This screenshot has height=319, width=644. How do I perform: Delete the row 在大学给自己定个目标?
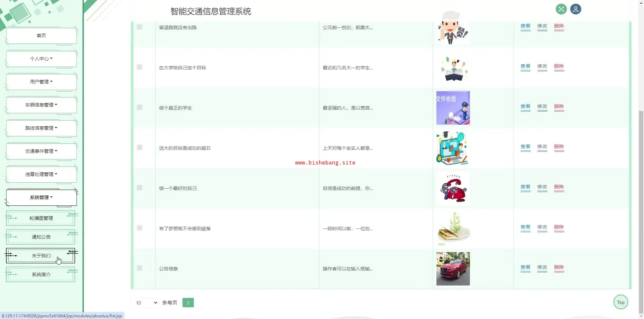pyautogui.click(x=559, y=66)
